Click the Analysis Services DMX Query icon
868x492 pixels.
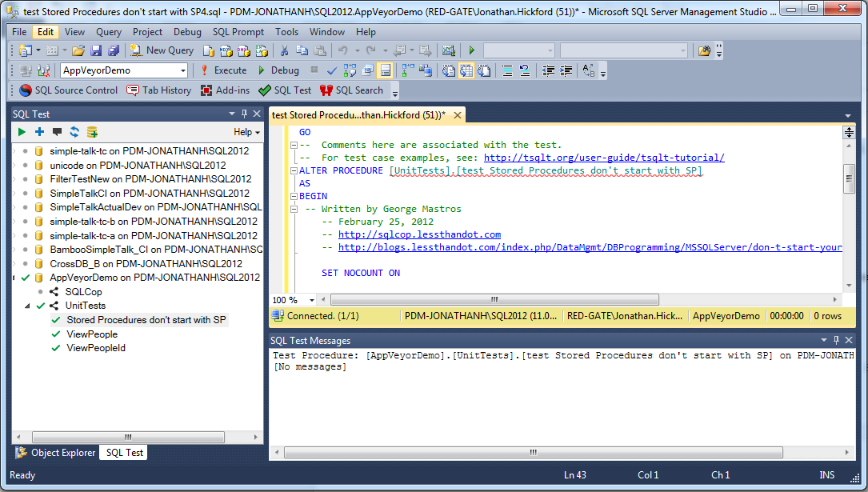click(x=243, y=51)
